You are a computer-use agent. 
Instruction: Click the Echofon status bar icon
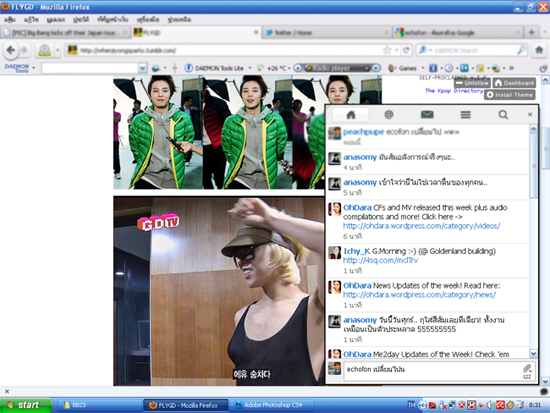(544, 392)
